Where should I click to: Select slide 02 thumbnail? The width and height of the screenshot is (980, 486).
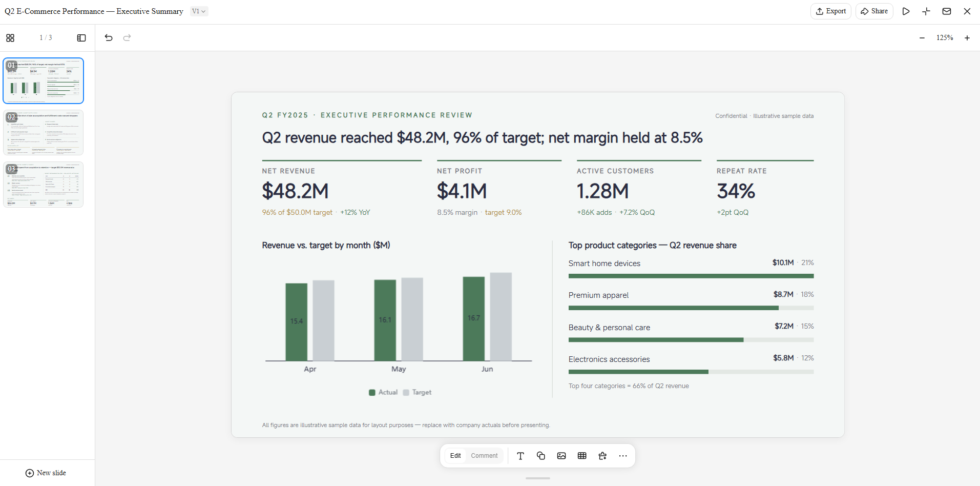[x=44, y=133]
